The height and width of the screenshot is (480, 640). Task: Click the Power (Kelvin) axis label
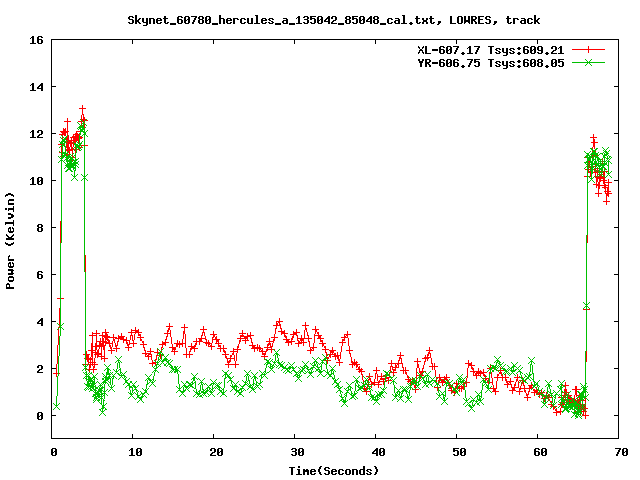(10, 241)
